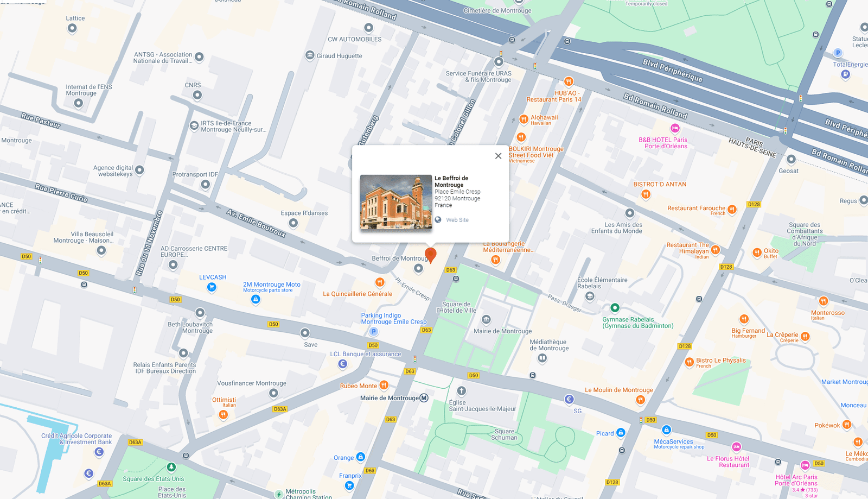Open the Service Funéraire URAS marker
868x499 pixels.
point(499,62)
